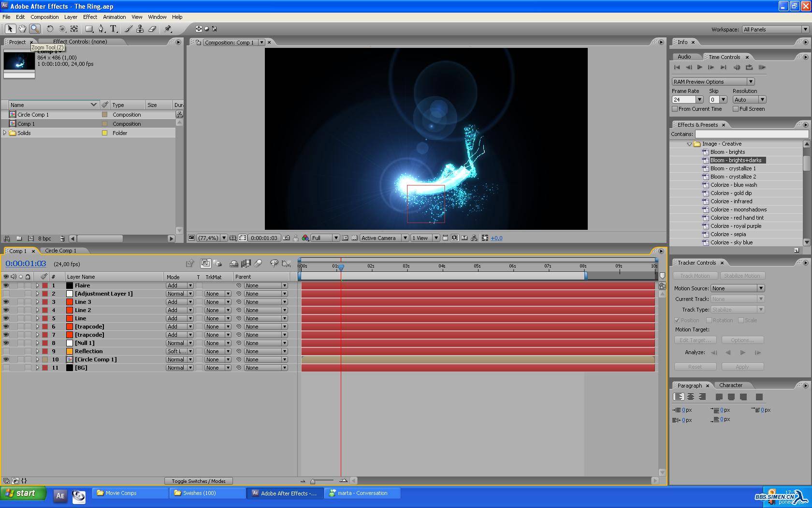
Task: Enable Full Screen checkbox
Action: click(736, 109)
